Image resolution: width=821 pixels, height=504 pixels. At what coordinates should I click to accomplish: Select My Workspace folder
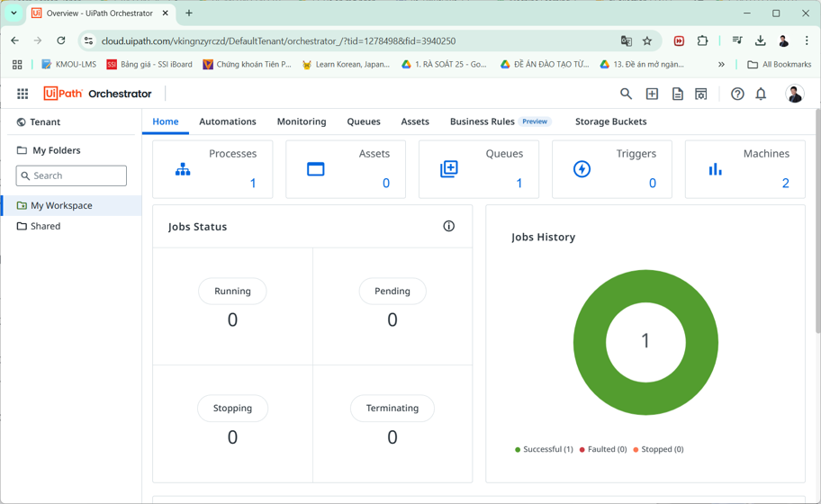pos(71,205)
